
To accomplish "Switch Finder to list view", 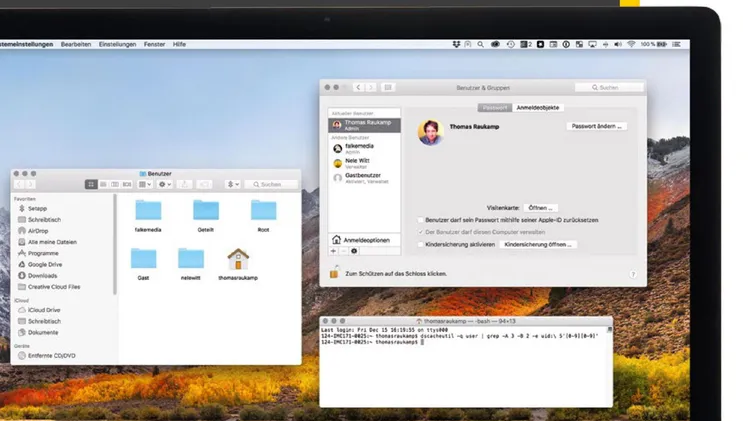I will (x=103, y=184).
